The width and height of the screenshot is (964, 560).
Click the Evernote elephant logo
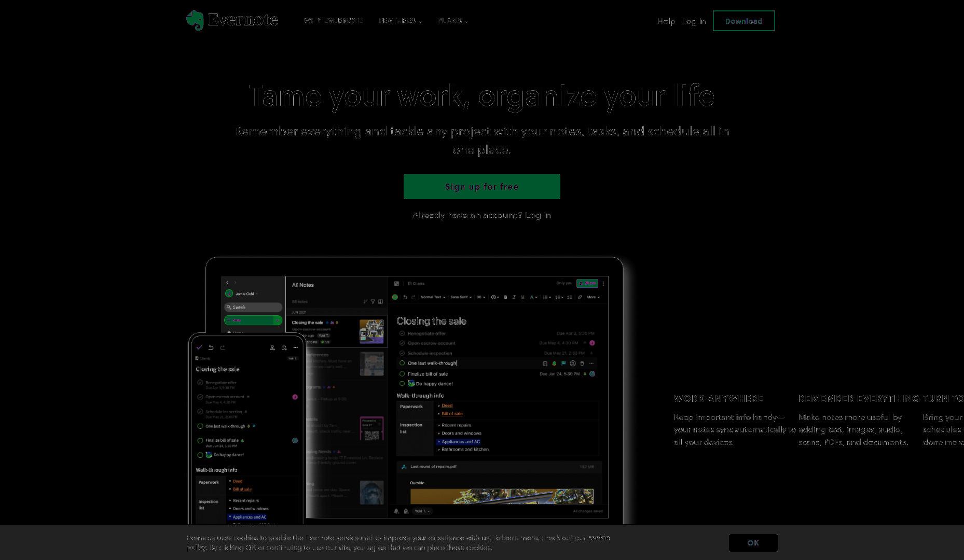point(195,21)
